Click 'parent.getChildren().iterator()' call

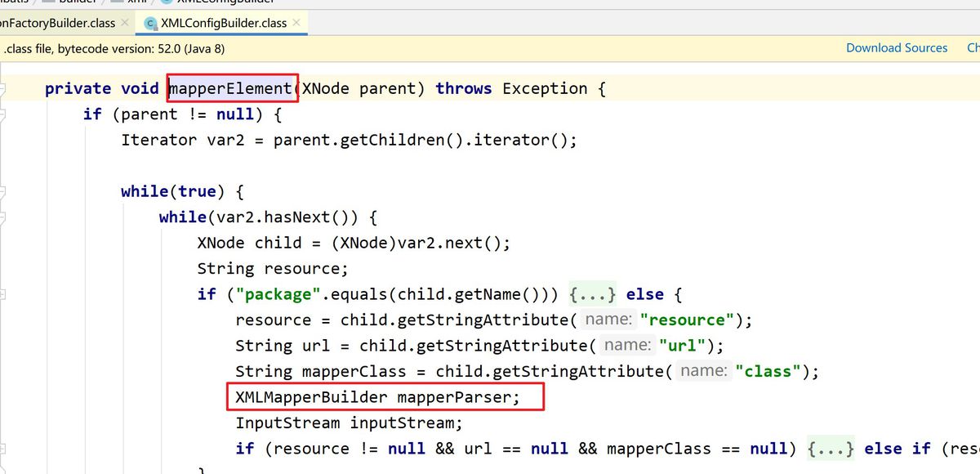click(x=420, y=140)
